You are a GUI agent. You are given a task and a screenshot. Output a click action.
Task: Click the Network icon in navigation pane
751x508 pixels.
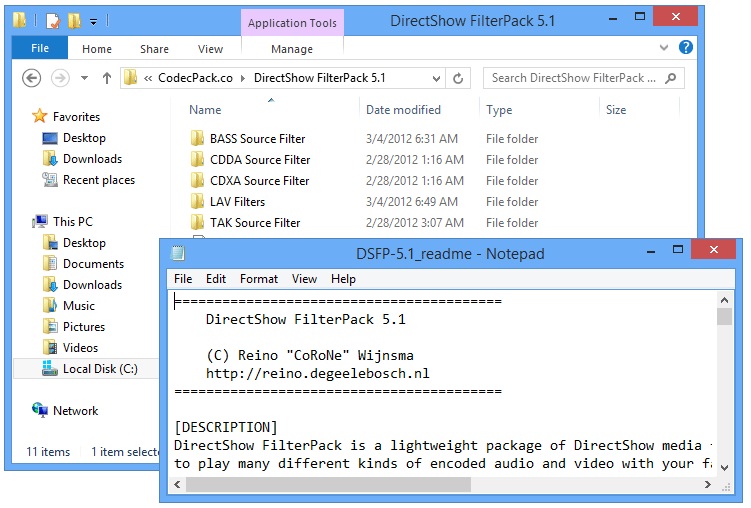(40, 411)
